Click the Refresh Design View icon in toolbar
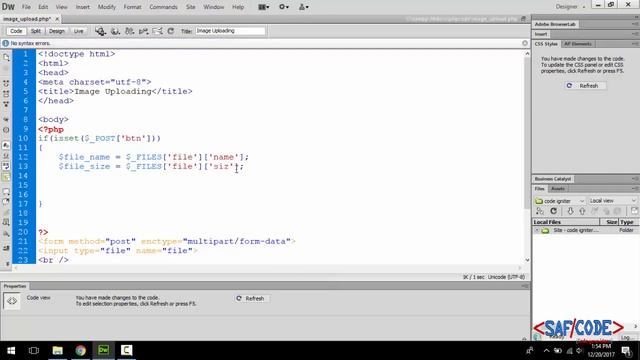This screenshot has height=360, width=640. 171,31
